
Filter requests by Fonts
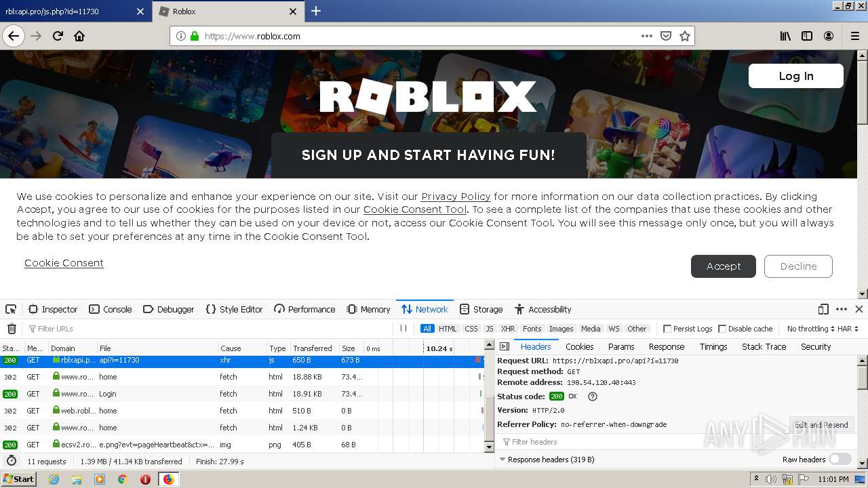(532, 329)
